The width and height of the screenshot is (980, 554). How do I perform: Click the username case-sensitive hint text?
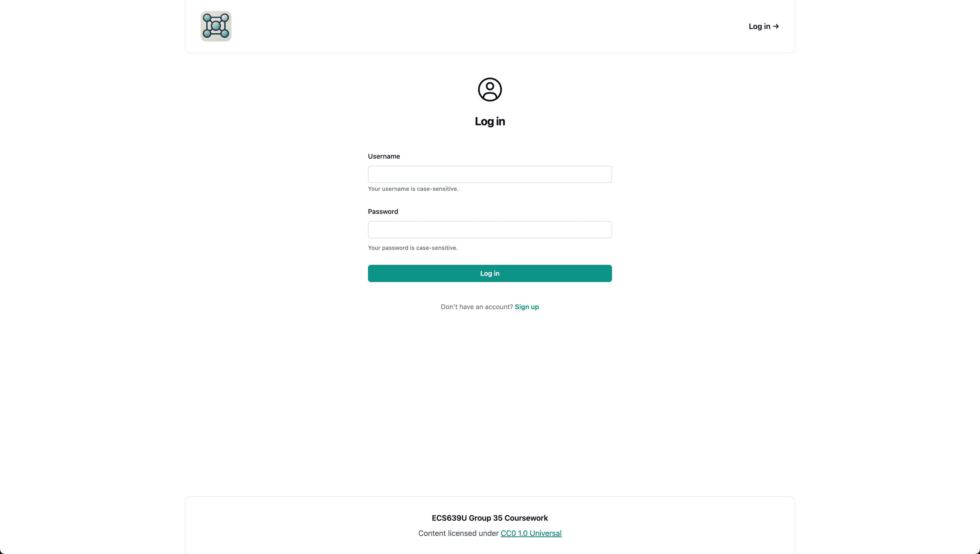(413, 189)
